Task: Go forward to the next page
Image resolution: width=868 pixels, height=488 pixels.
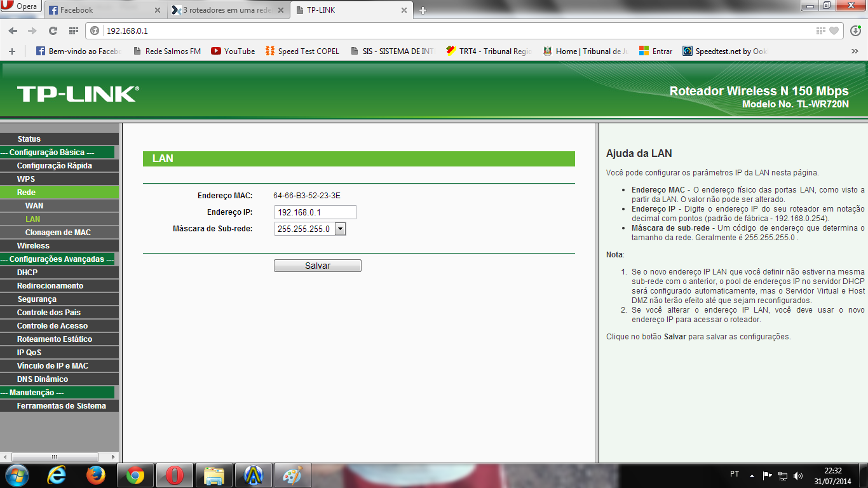Action: 32,30
